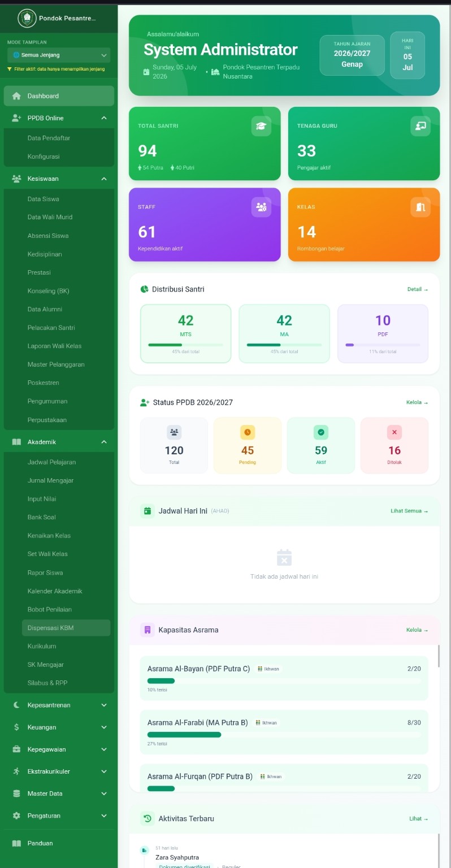Viewport: 451px width, 868px height.
Task: Click the Kepegawaian briefcase icon
Action: [16, 749]
